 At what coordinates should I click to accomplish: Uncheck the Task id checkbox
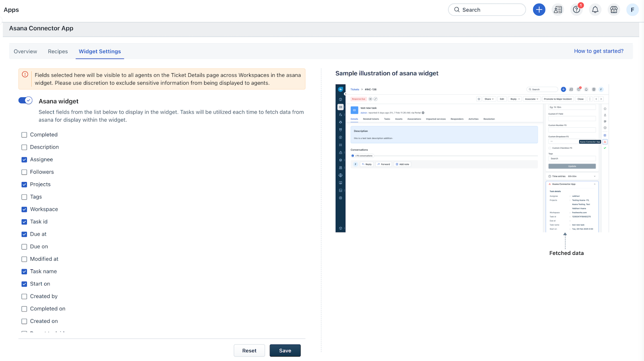point(24,222)
